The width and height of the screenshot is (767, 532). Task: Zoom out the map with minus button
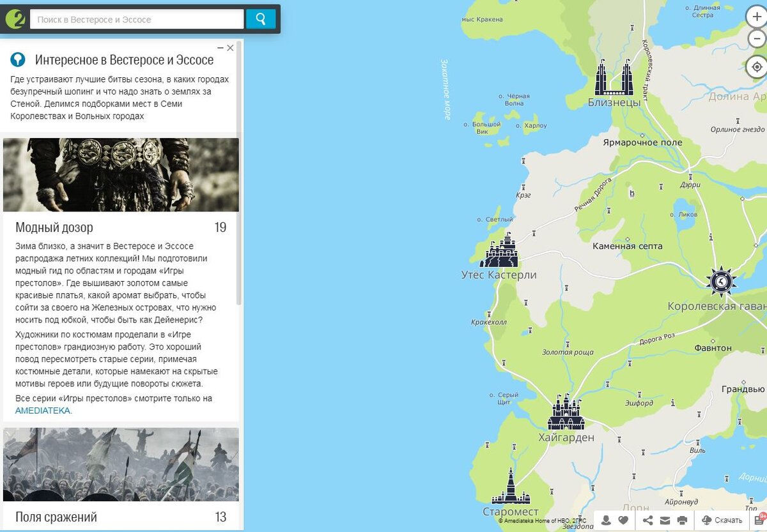click(x=757, y=40)
